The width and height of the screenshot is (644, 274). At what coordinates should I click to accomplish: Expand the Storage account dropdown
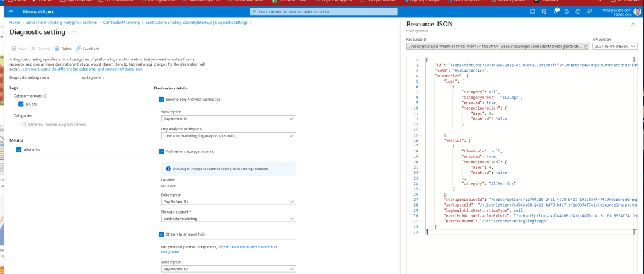228,219
